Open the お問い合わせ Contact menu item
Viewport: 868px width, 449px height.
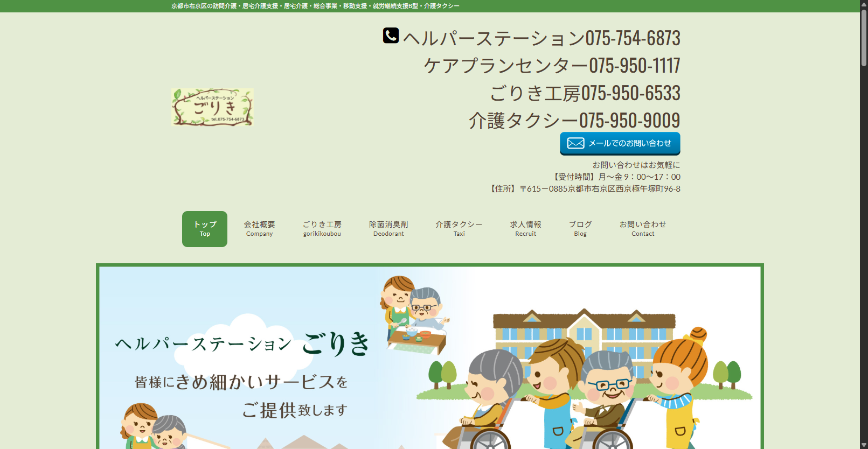(x=643, y=229)
